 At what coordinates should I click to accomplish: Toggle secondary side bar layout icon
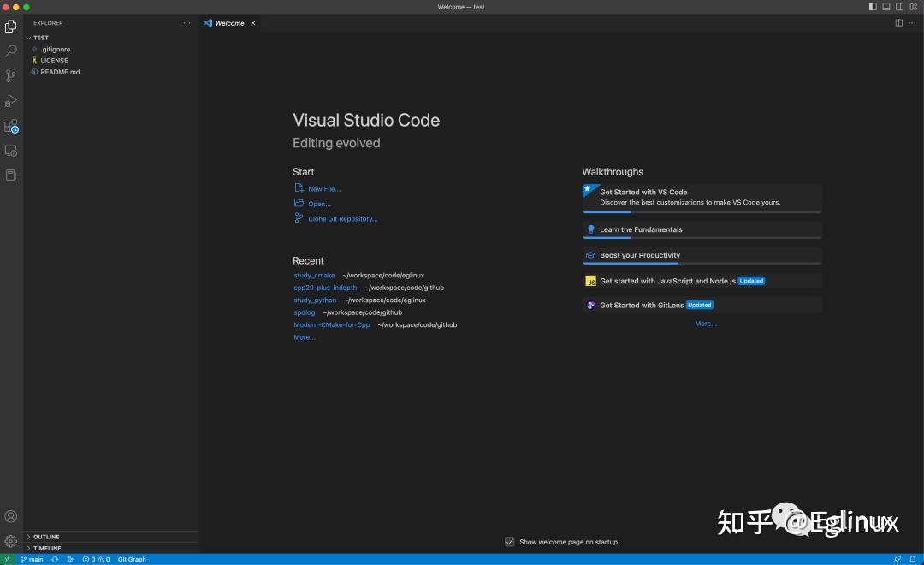click(900, 7)
